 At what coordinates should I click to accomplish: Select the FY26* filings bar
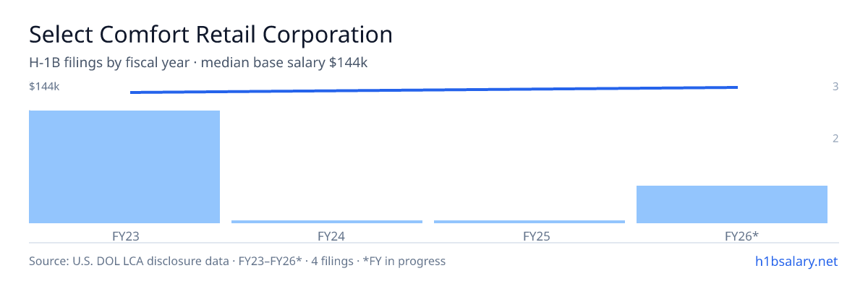(x=732, y=204)
